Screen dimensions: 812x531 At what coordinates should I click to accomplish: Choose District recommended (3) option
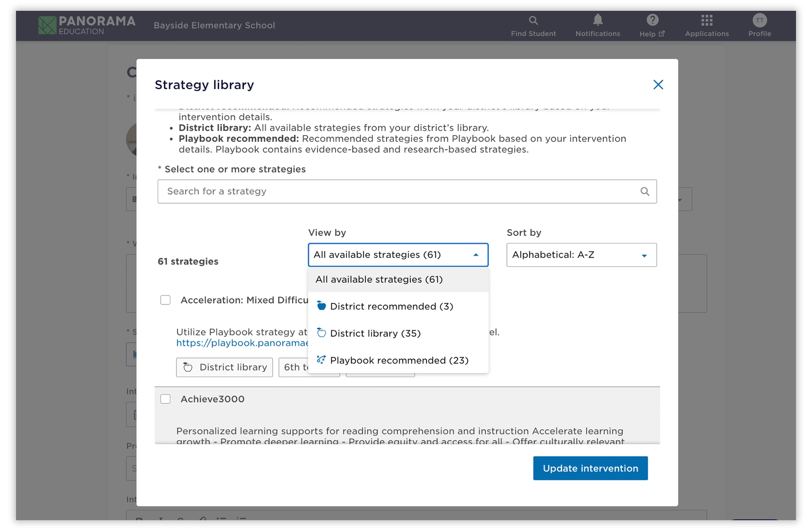pos(391,306)
